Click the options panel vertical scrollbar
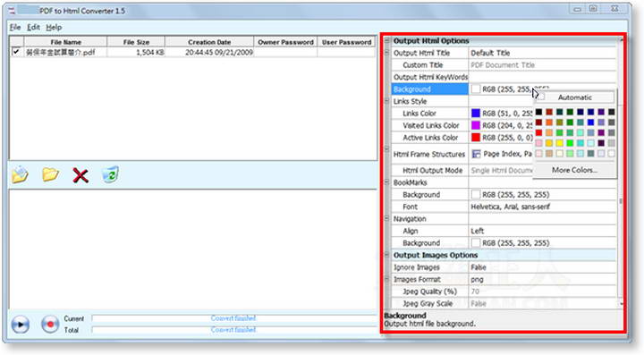Viewport: 644px width, 355px height. pos(621,173)
